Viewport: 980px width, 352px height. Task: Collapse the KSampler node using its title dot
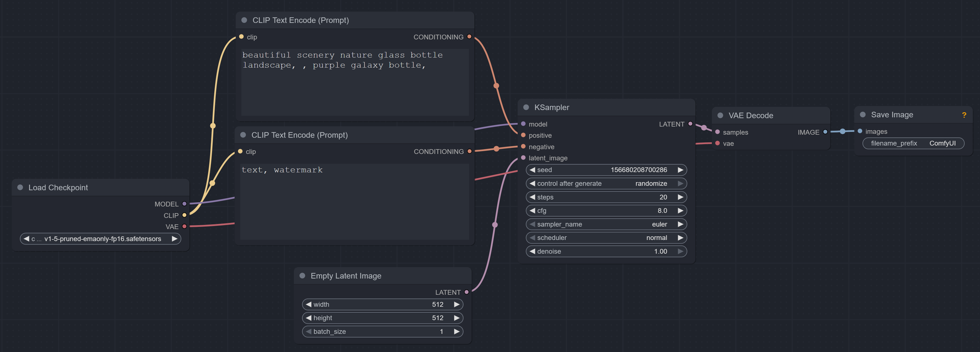tap(526, 108)
